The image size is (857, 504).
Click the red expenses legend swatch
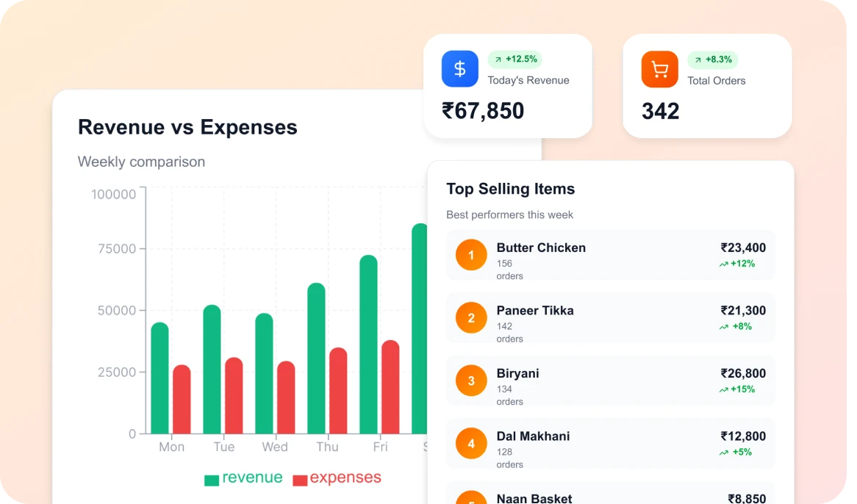[300, 480]
